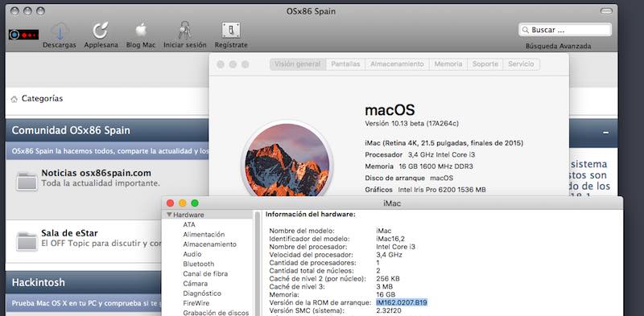Click the magnifier icon in Buscar field
The height and width of the screenshot is (316, 644).
coord(526,30)
